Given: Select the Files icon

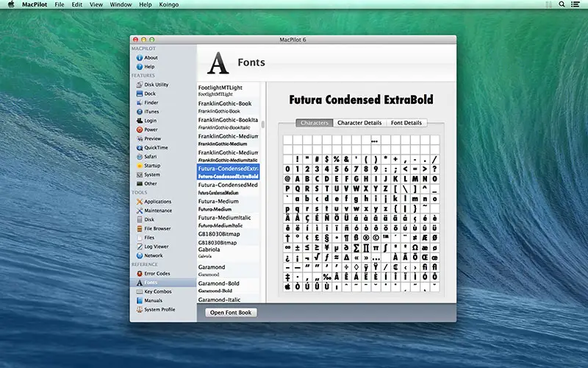Looking at the screenshot, I should 140,238.
